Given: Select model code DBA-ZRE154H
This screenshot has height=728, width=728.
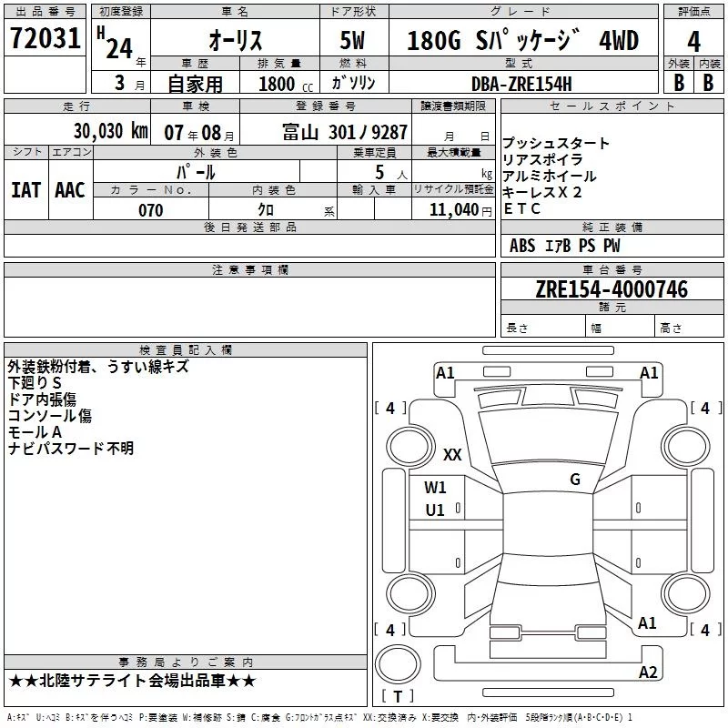Looking at the screenshot, I should [521, 84].
